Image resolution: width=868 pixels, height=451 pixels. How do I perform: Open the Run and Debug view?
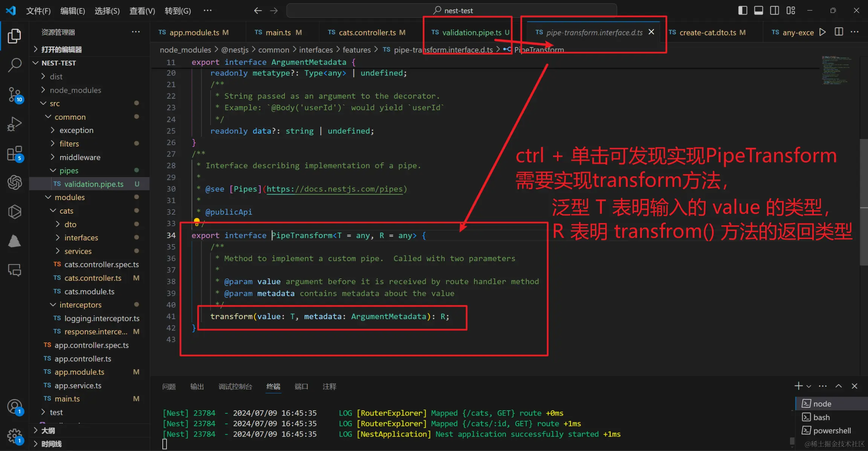[15, 124]
